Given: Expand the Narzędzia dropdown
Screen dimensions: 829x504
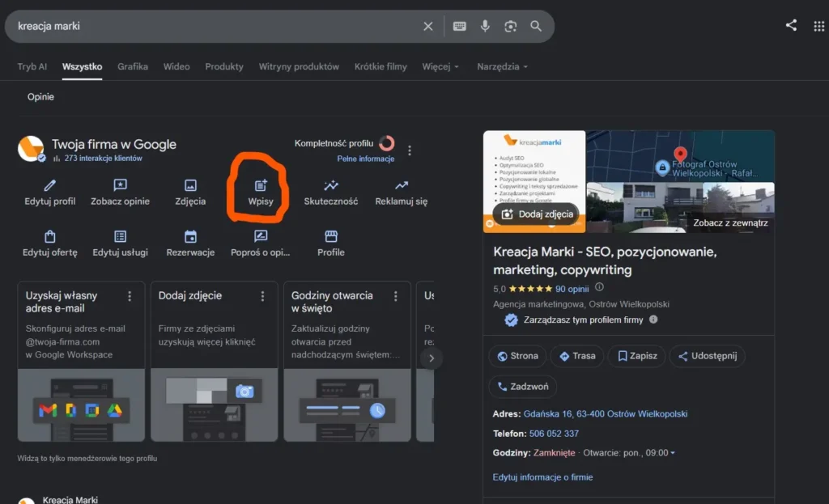Looking at the screenshot, I should 502,66.
